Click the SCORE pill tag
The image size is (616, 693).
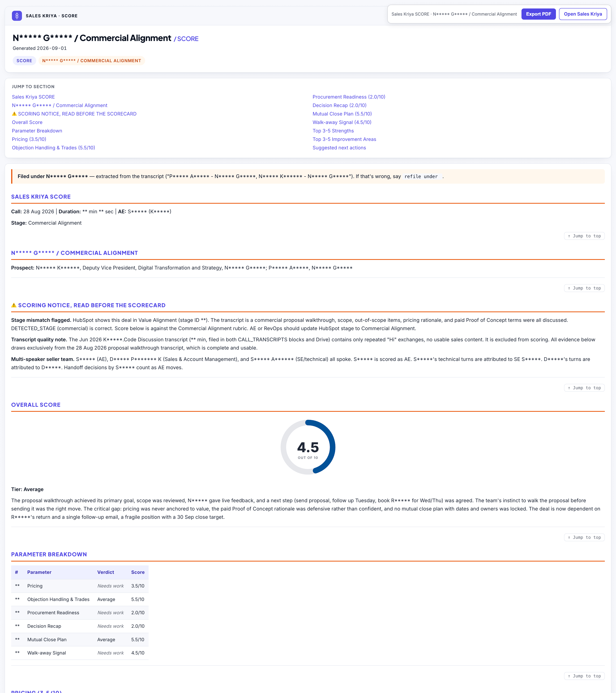pyautogui.click(x=24, y=61)
